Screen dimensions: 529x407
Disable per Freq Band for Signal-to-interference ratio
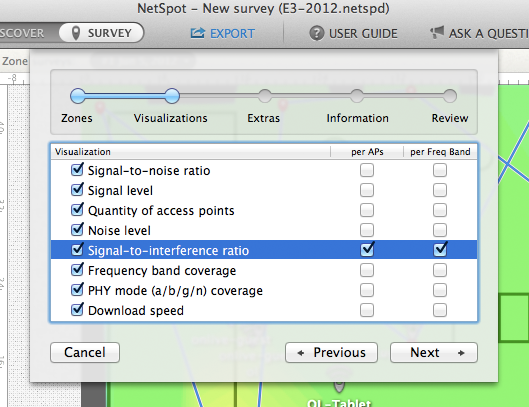pos(440,249)
